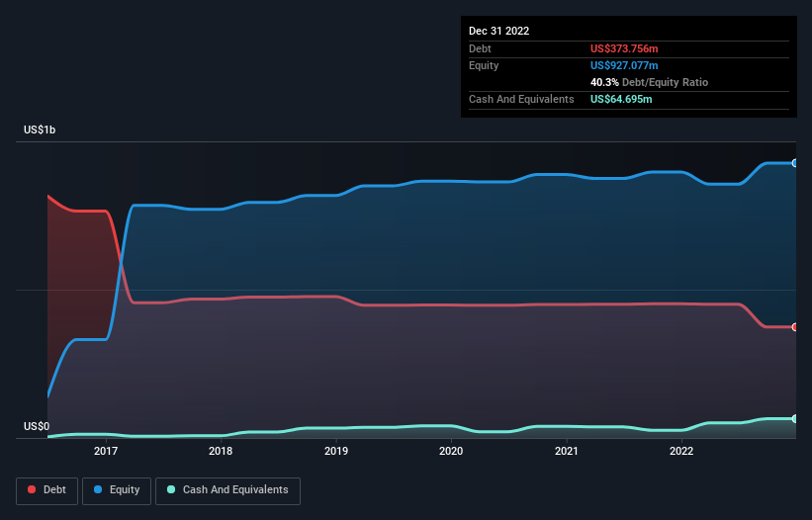Select the 2017 x-axis label
The image size is (812, 520).
106,451
